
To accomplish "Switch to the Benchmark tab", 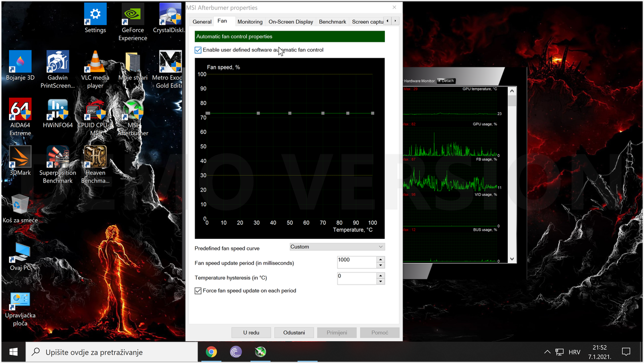I will point(333,22).
